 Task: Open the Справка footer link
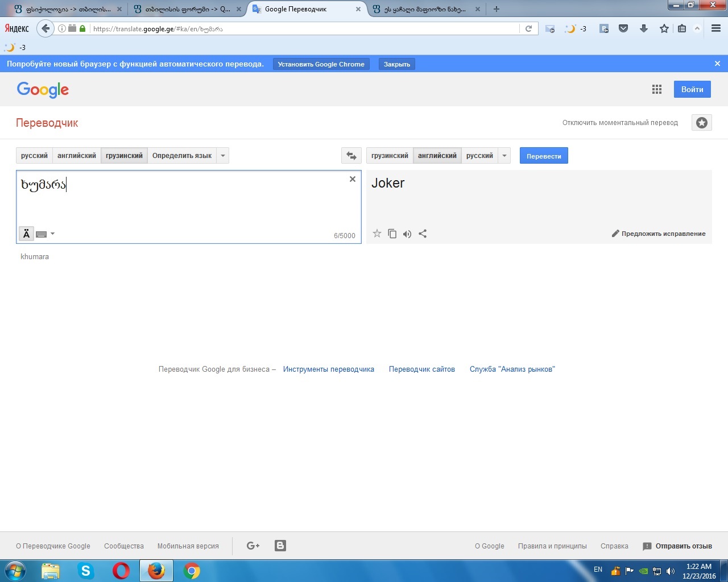point(614,546)
